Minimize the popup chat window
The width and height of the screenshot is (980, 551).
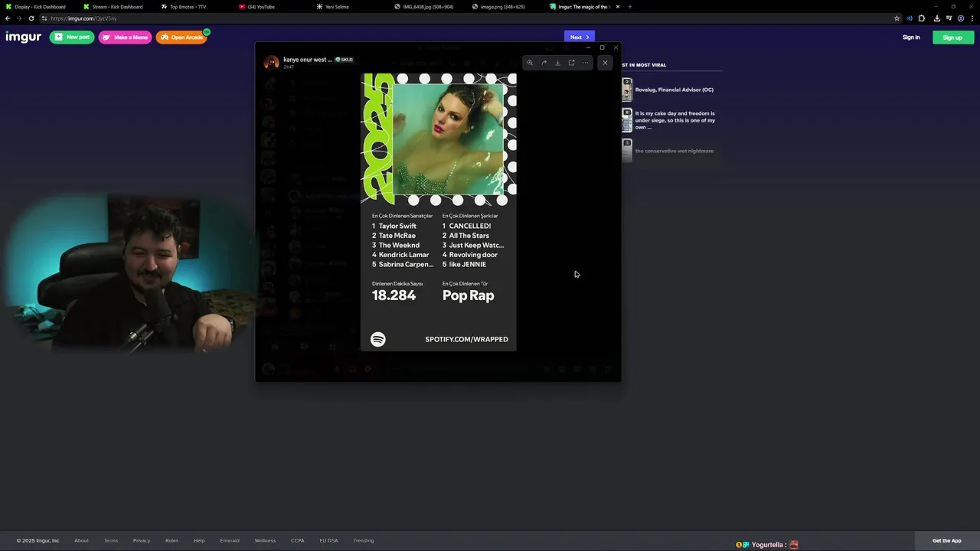pos(588,47)
